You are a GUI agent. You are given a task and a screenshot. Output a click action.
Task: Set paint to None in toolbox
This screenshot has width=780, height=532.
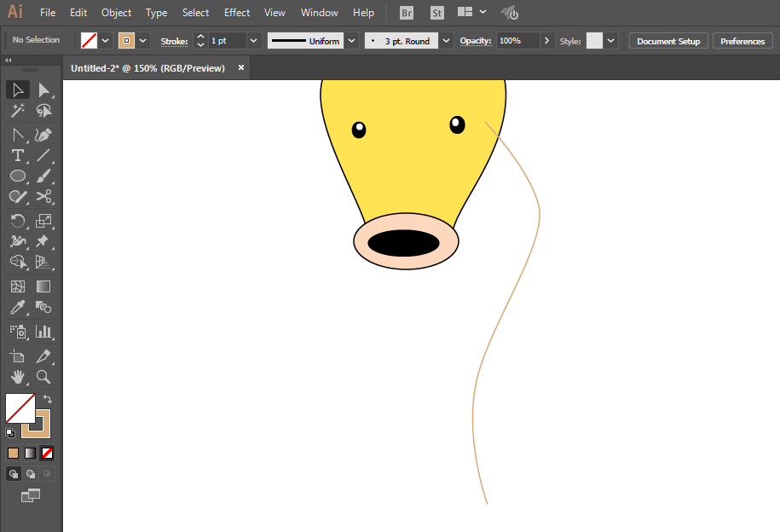[x=48, y=453]
